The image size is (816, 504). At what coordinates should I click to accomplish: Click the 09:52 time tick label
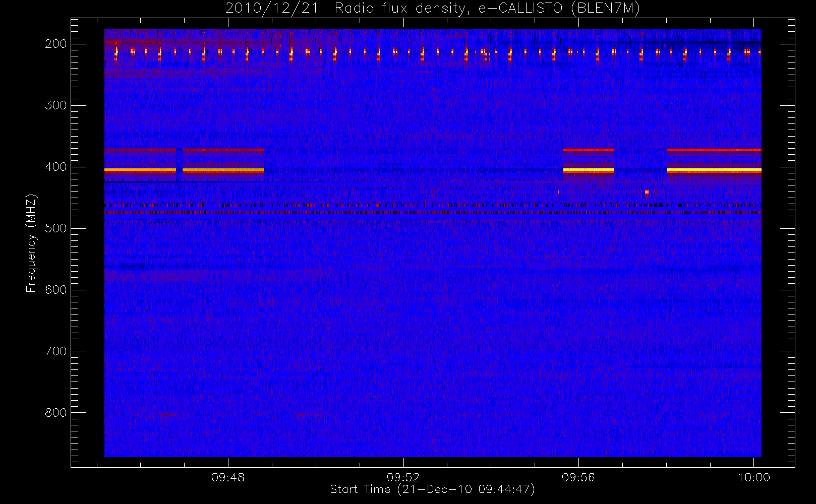pyautogui.click(x=403, y=477)
